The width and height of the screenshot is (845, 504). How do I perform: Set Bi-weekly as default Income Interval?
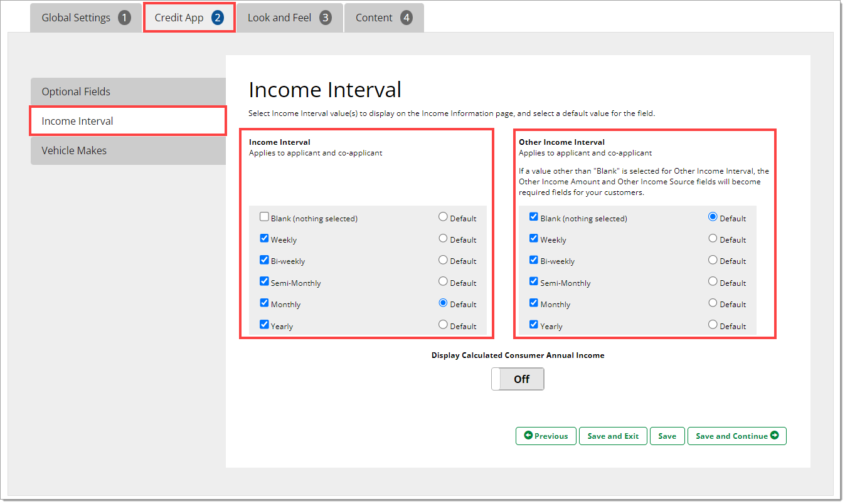point(443,260)
